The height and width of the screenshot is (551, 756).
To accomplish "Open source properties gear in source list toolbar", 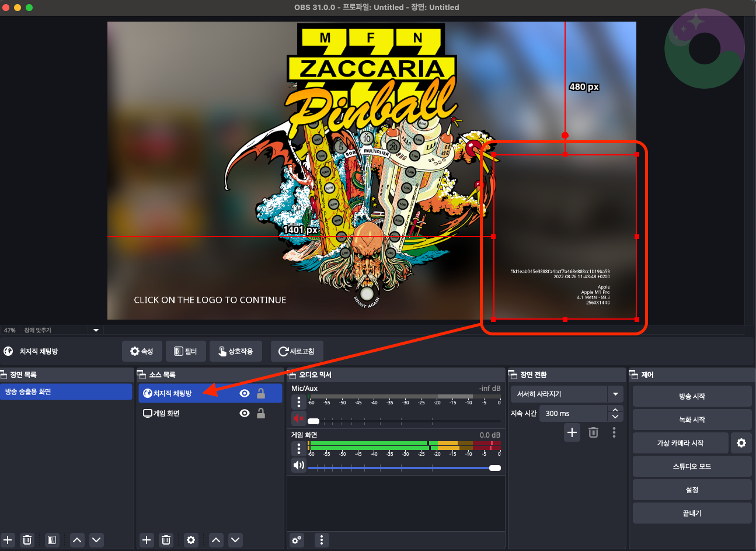I will tap(191, 540).
